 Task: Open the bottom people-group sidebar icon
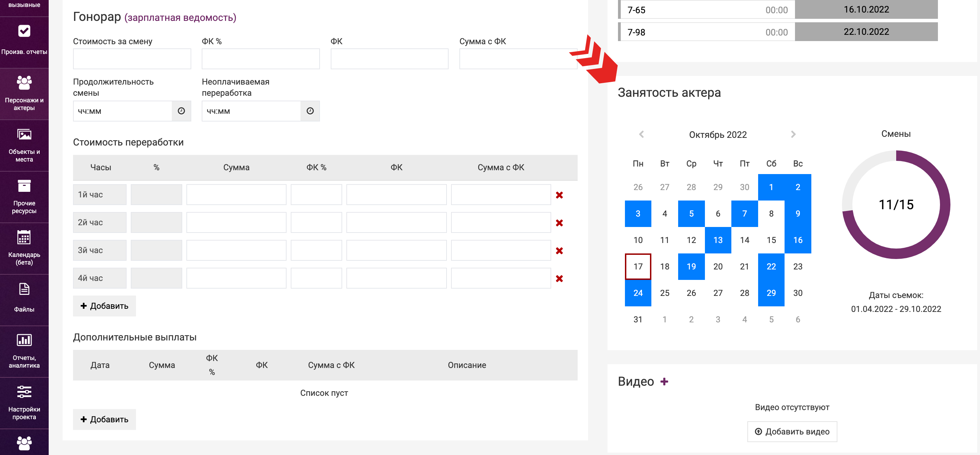coord(24,443)
